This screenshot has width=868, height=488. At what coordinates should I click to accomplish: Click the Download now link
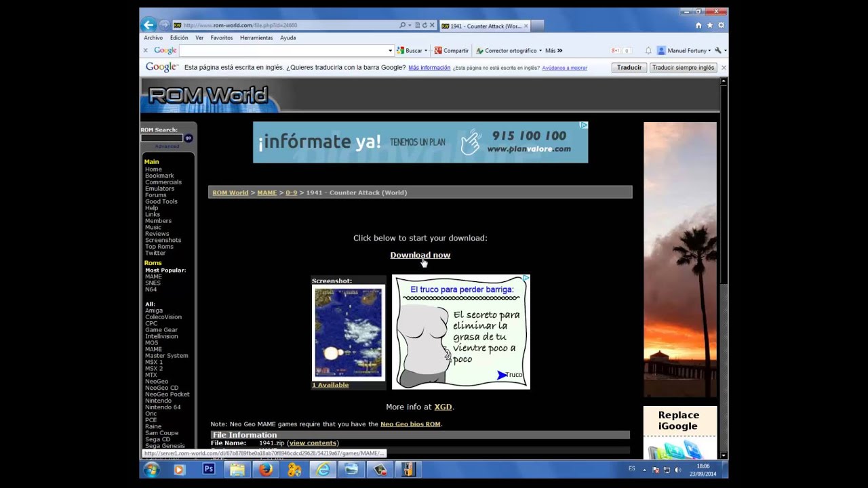click(420, 255)
